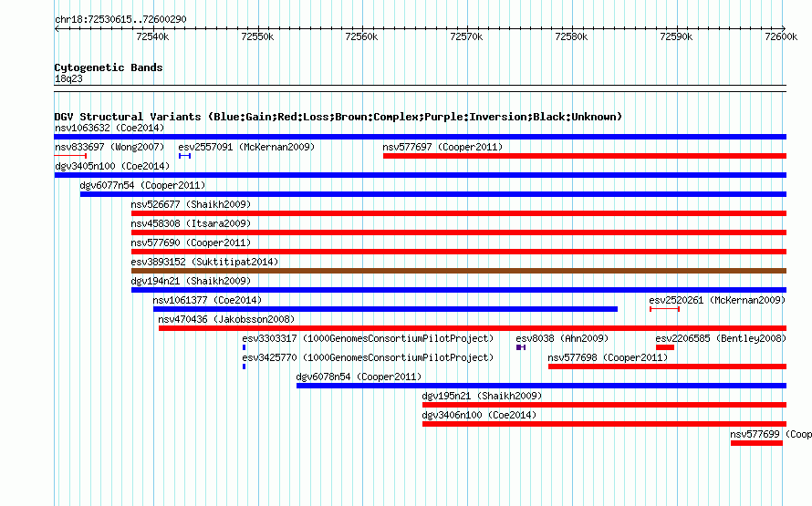The width and height of the screenshot is (812, 506).
Task: Select the red nsv577697 loss bar
Action: (585, 156)
